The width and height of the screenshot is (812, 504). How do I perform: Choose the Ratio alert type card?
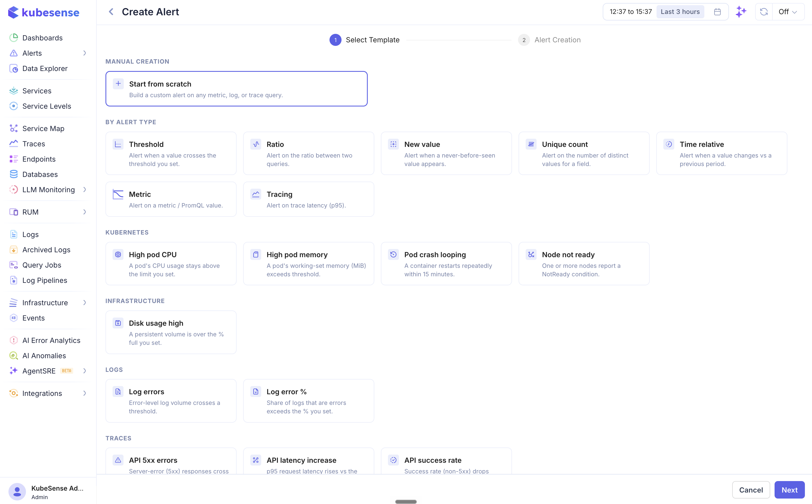(308, 153)
